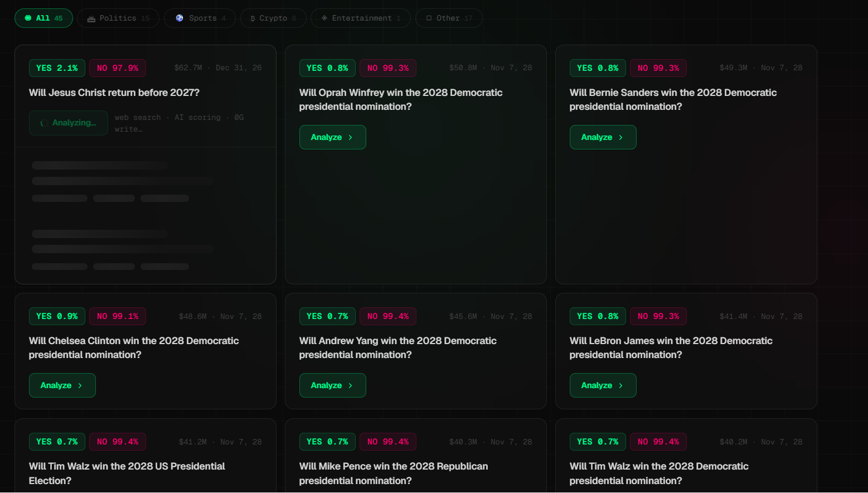Image resolution: width=868 pixels, height=493 pixels.
Task: Open the Sports category tab
Action: pyautogui.click(x=200, y=18)
